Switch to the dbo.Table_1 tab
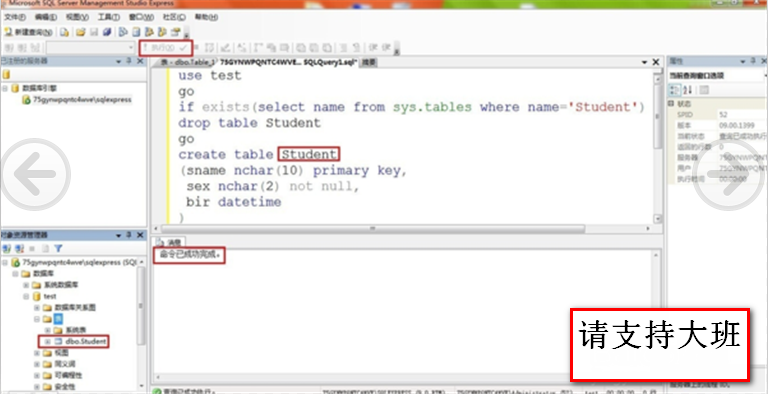The width and height of the screenshot is (768, 394). pos(188,63)
